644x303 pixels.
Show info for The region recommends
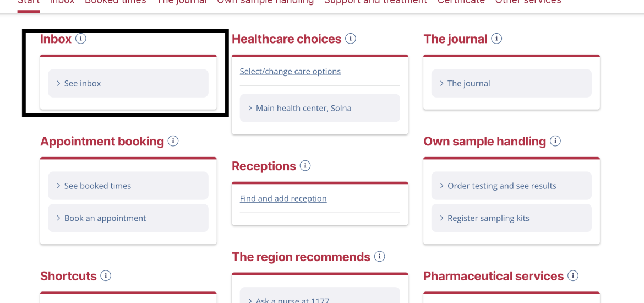point(379,257)
